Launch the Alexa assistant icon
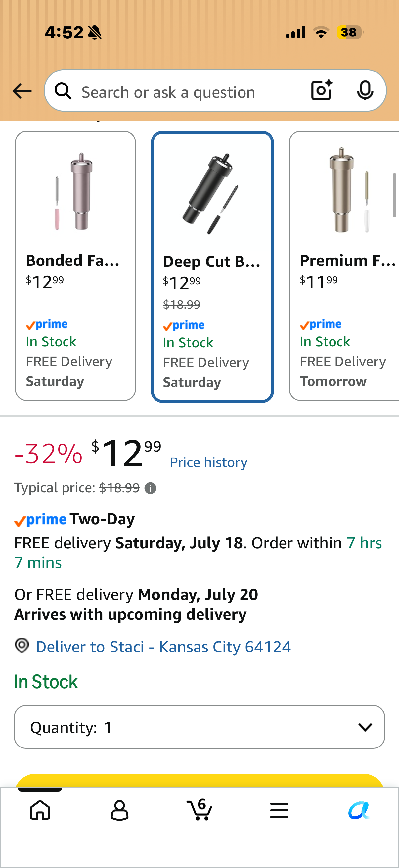The height and width of the screenshot is (868, 399). pyautogui.click(x=359, y=810)
